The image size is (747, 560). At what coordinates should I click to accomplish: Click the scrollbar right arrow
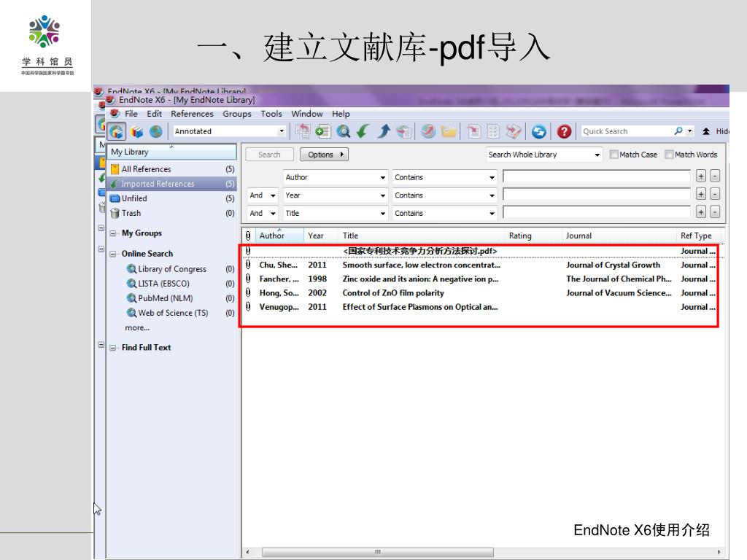click(719, 552)
